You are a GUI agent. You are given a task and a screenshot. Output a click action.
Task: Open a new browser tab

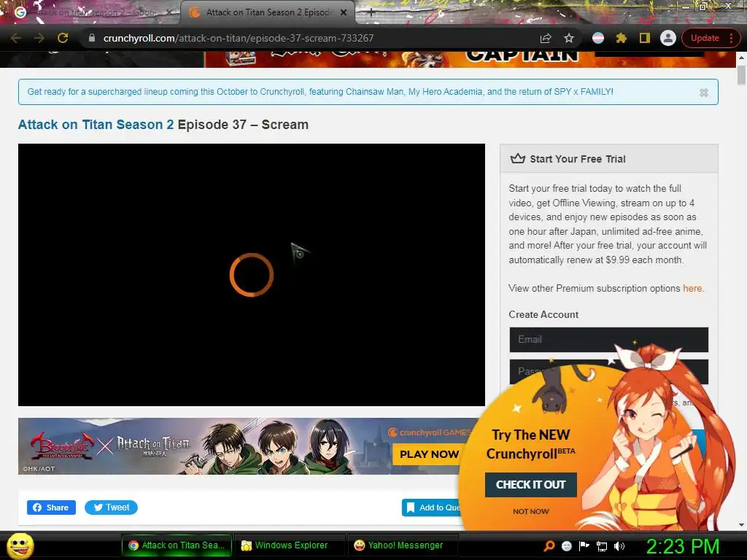point(371,13)
